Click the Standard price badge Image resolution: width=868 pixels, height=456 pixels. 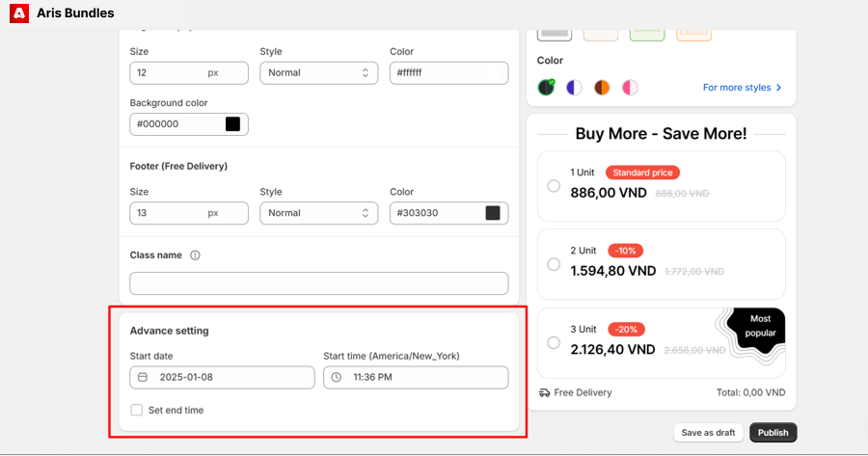[642, 173]
